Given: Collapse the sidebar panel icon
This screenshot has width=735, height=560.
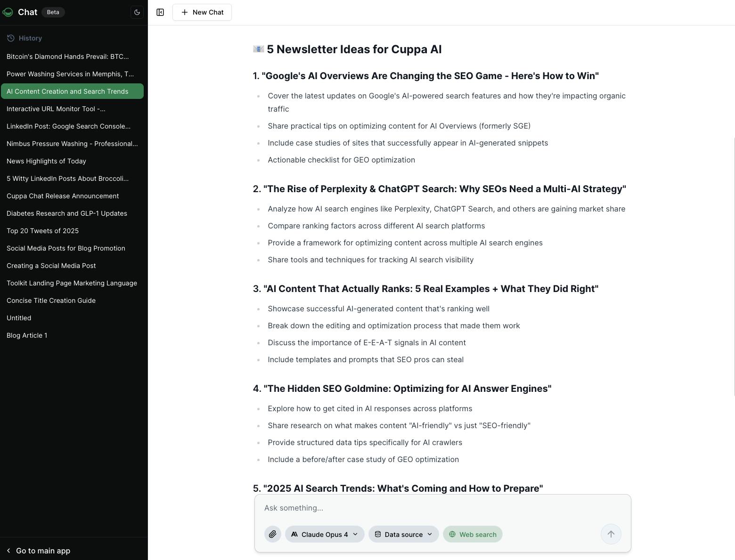Looking at the screenshot, I should [x=160, y=12].
